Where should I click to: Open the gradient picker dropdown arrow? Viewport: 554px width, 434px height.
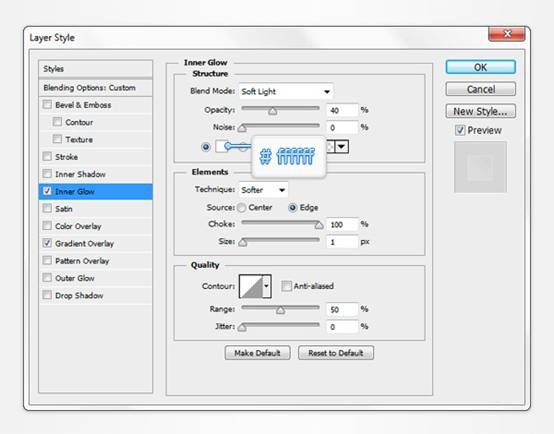tap(342, 146)
